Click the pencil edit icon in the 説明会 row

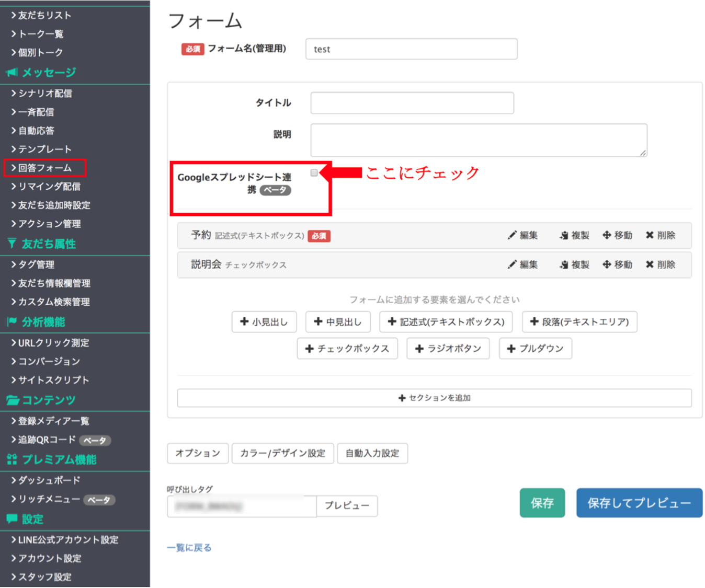point(512,264)
